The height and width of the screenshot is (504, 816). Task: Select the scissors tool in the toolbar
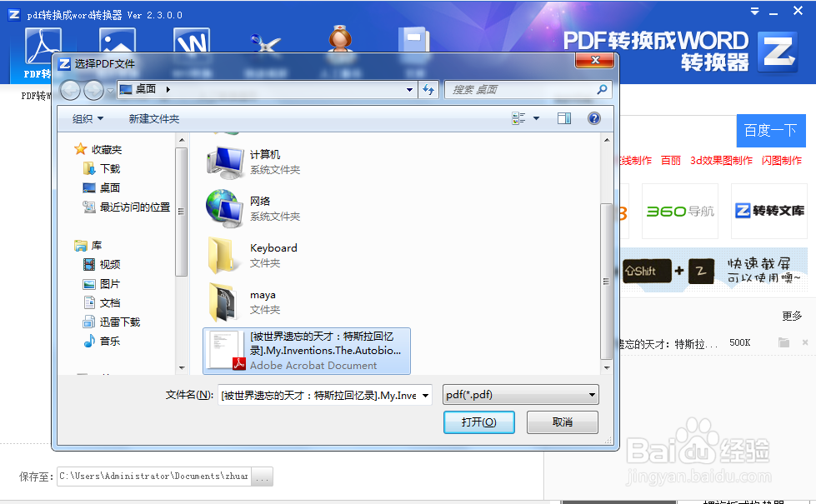click(x=267, y=42)
